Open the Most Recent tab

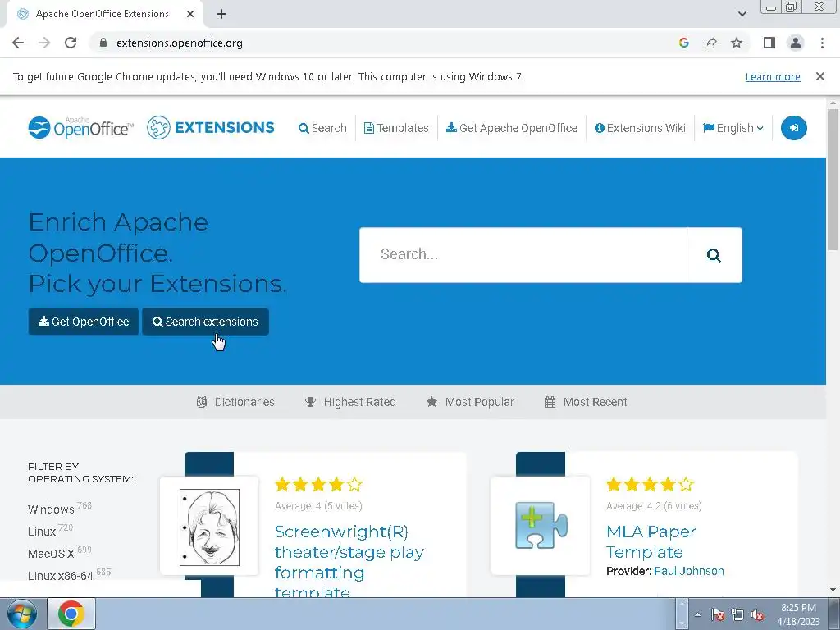coord(586,402)
